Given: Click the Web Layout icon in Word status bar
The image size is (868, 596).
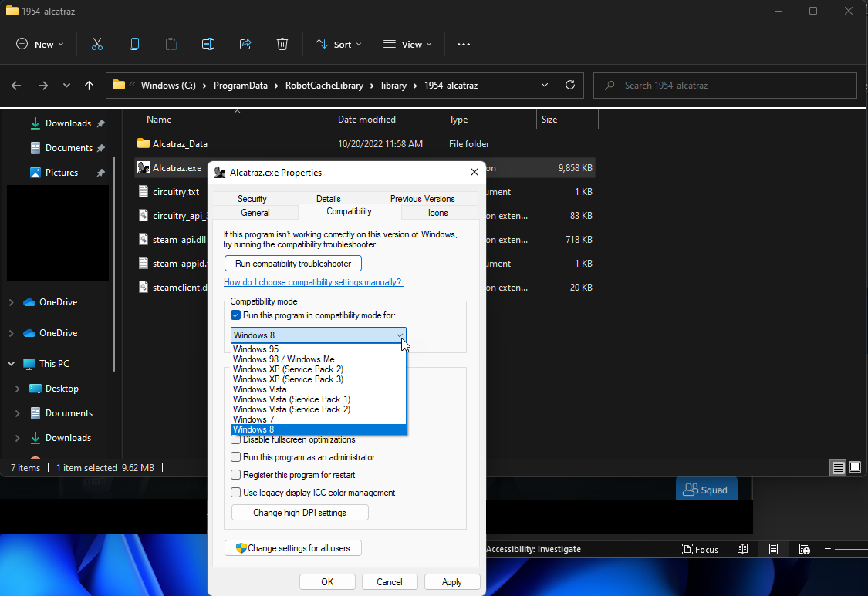Looking at the screenshot, I should pyautogui.click(x=804, y=549).
